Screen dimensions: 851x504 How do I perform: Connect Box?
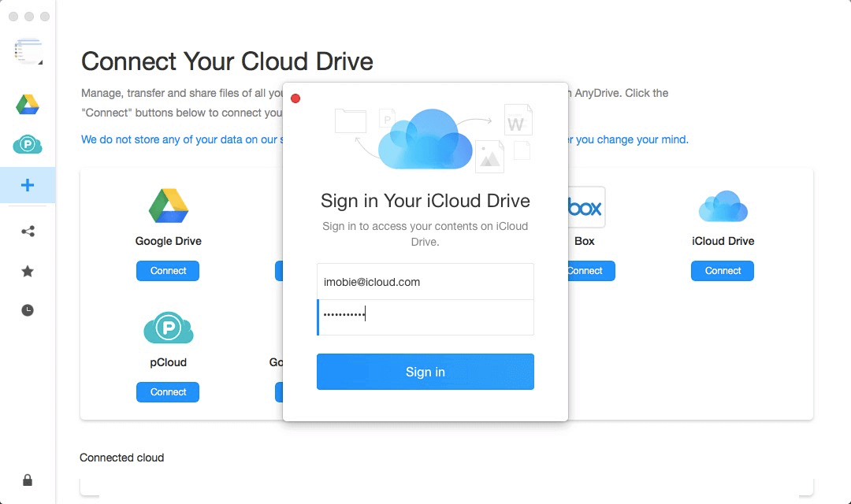[591, 271]
